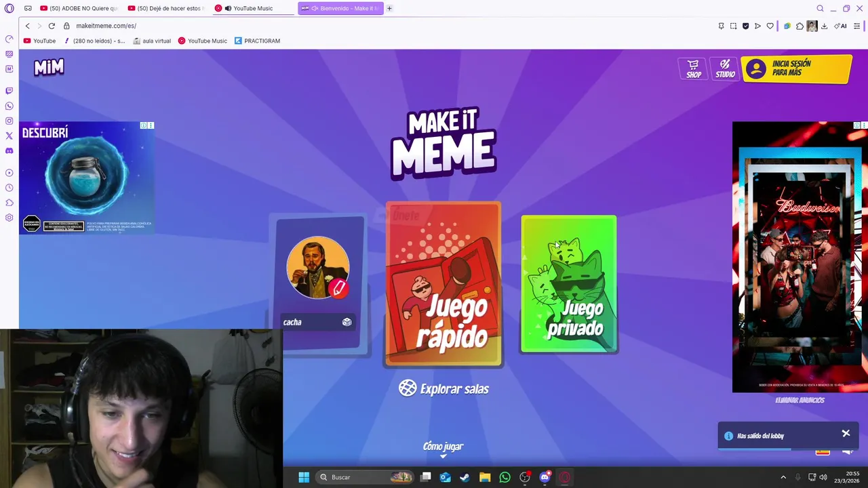This screenshot has width=868, height=488.
Task: Open the sidebar history clock icon
Action: click(9, 188)
